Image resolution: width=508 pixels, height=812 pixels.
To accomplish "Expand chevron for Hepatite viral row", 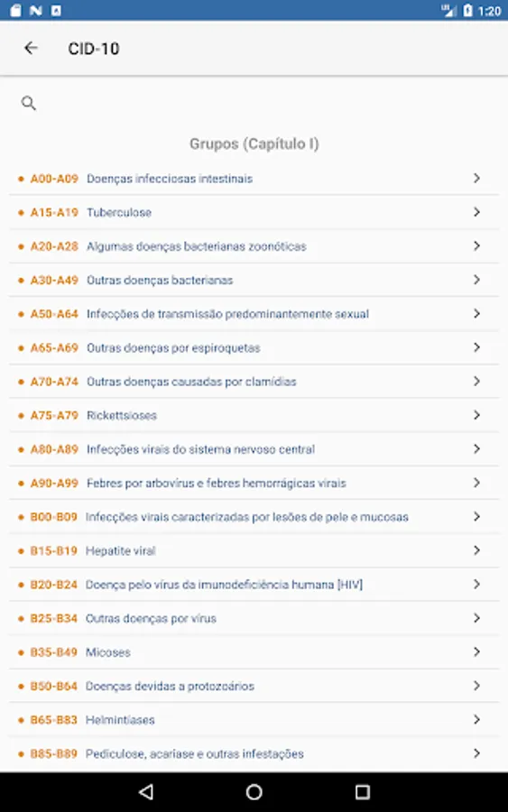I will [x=477, y=550].
